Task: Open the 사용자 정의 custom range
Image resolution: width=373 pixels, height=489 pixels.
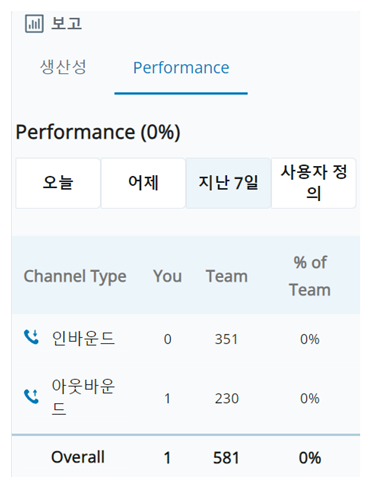Action: point(314,183)
